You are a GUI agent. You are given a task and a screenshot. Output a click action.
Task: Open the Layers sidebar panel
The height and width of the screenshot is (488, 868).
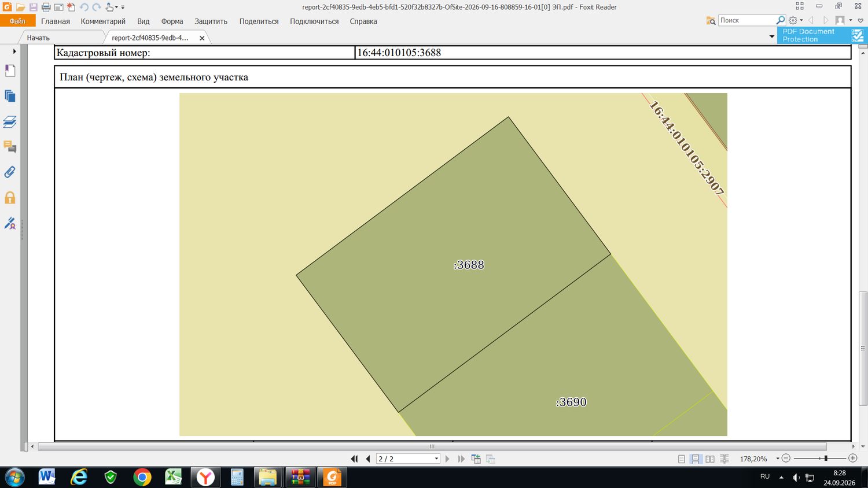point(10,122)
